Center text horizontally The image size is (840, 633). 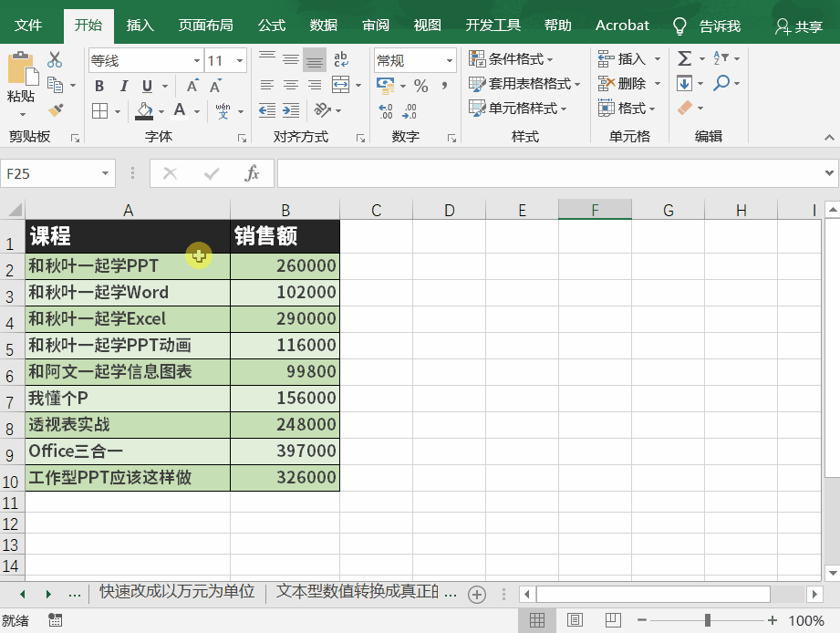[290, 85]
